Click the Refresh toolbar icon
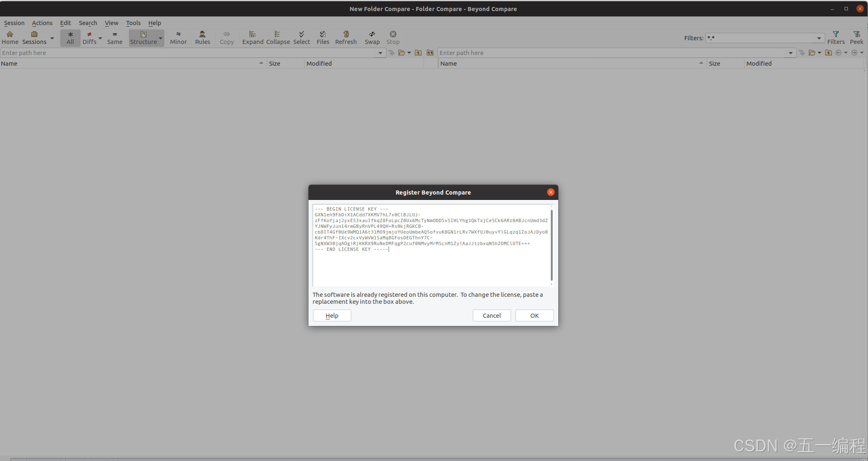This screenshot has height=461, width=868. coord(346,38)
